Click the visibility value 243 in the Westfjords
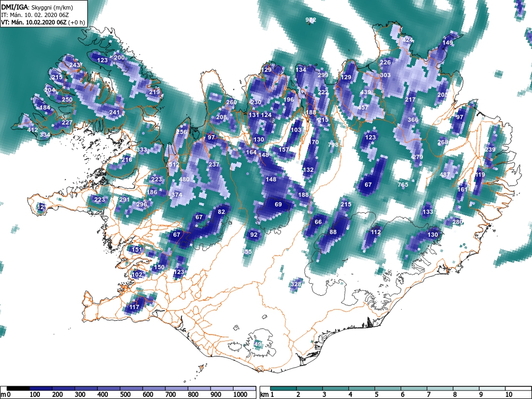 [x=74, y=65]
